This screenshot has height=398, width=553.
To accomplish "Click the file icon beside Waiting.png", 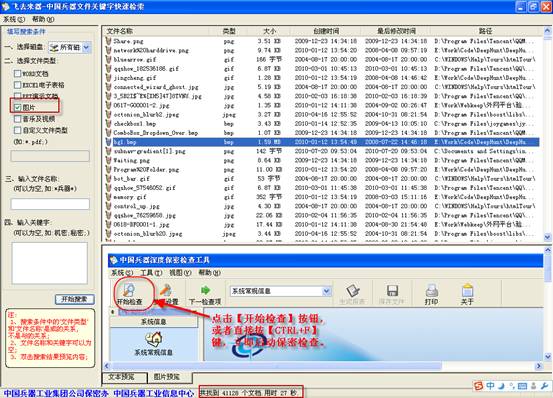I will click(x=109, y=160).
